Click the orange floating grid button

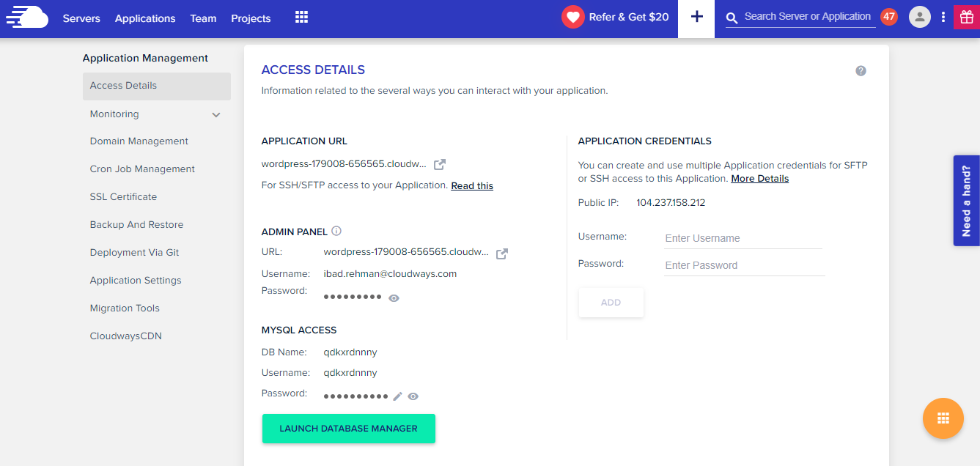(943, 418)
